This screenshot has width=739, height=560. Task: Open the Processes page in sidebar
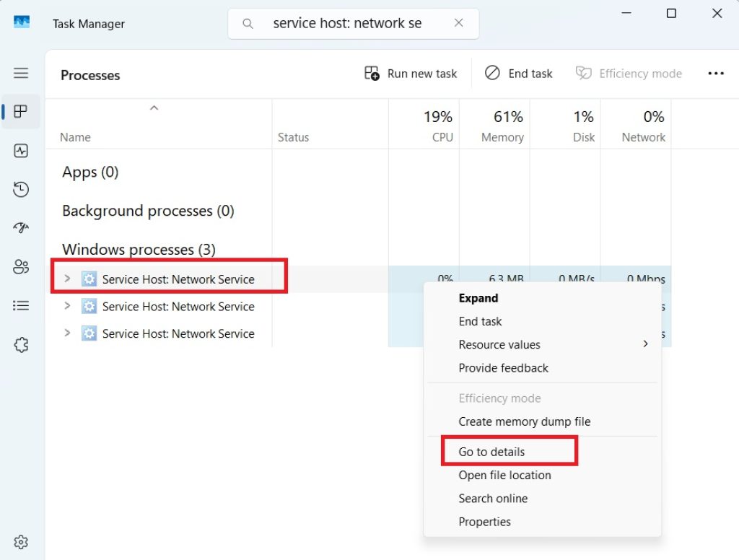point(21,112)
